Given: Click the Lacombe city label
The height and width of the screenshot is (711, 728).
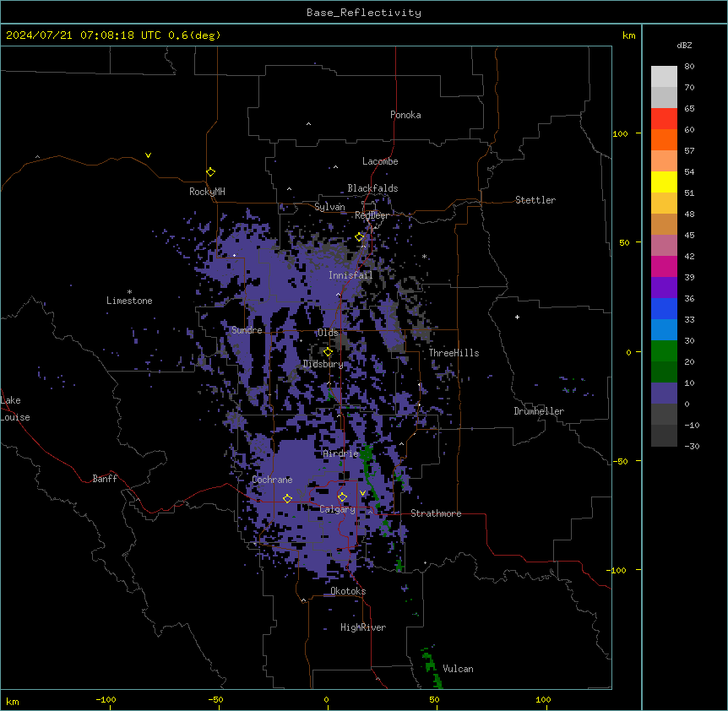Looking at the screenshot, I should pos(380,161).
